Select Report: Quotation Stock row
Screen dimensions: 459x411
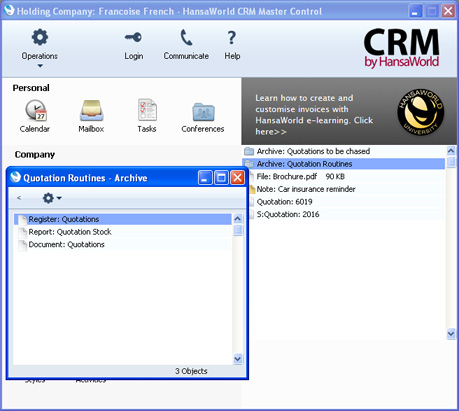point(123,232)
